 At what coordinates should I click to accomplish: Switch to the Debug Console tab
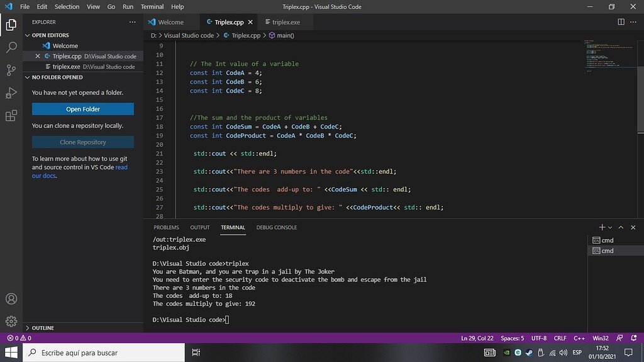pos(276,227)
